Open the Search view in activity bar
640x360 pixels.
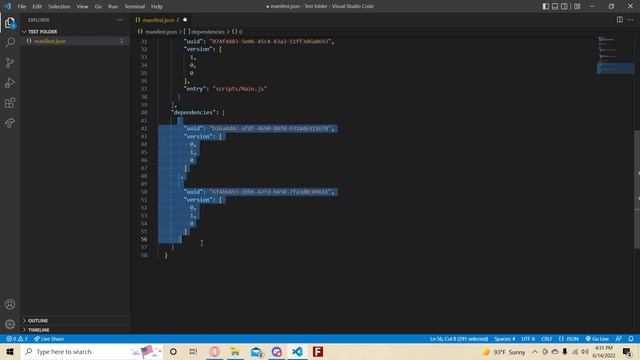coord(10,42)
